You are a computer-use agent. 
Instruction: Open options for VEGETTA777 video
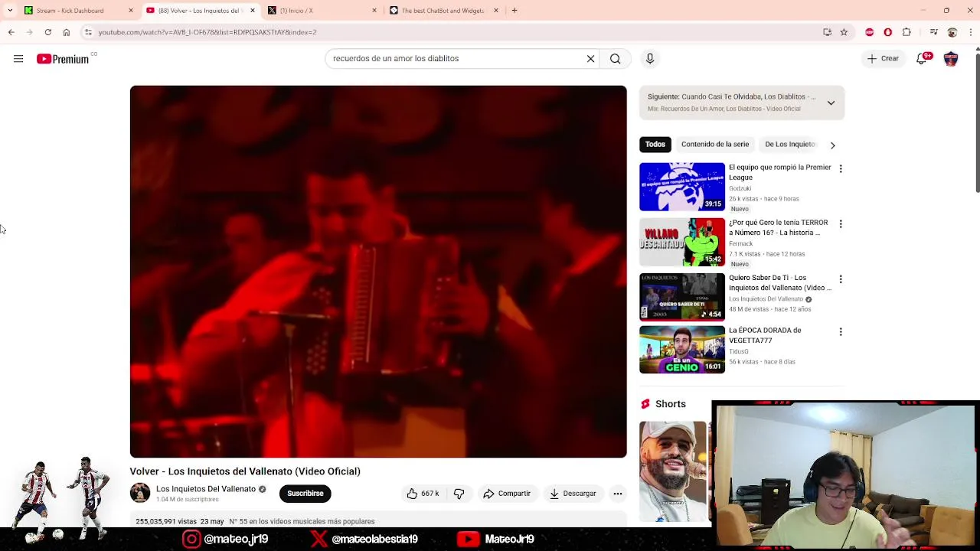[841, 332]
